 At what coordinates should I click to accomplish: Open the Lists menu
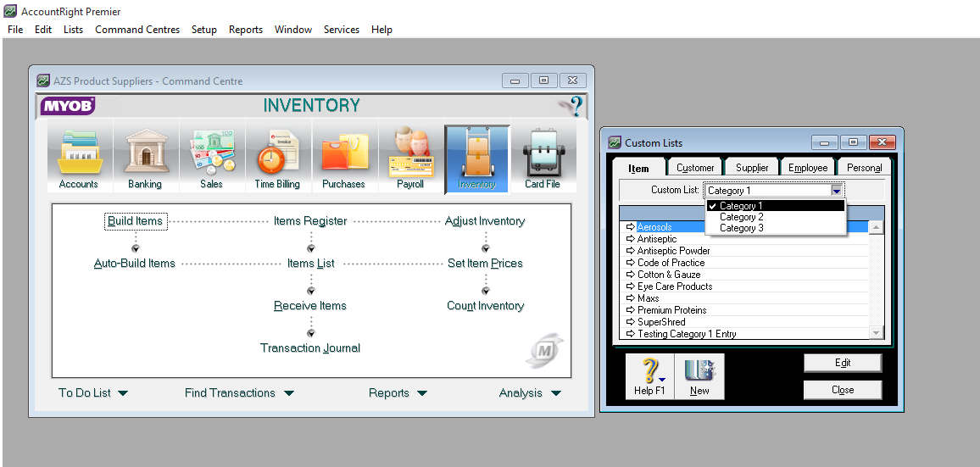pos(73,30)
